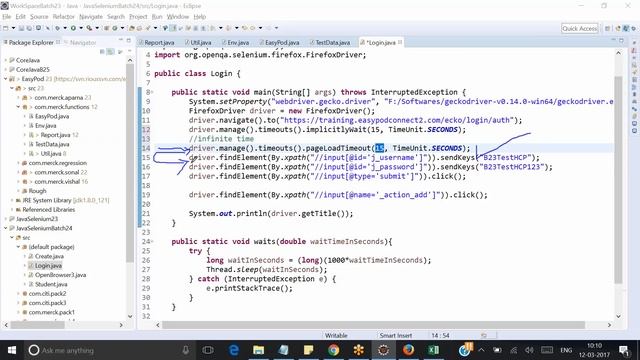Open the Project menu

pos(138,17)
